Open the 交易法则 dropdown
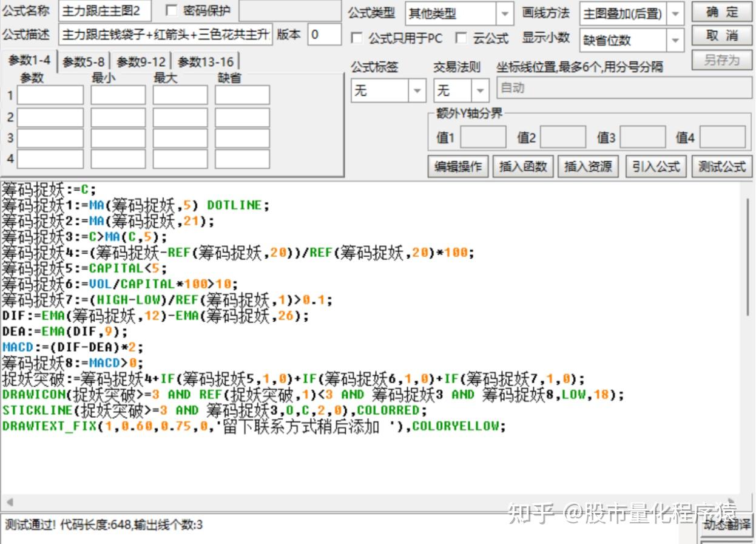Image resolution: width=756 pixels, height=544 pixels. tap(481, 91)
